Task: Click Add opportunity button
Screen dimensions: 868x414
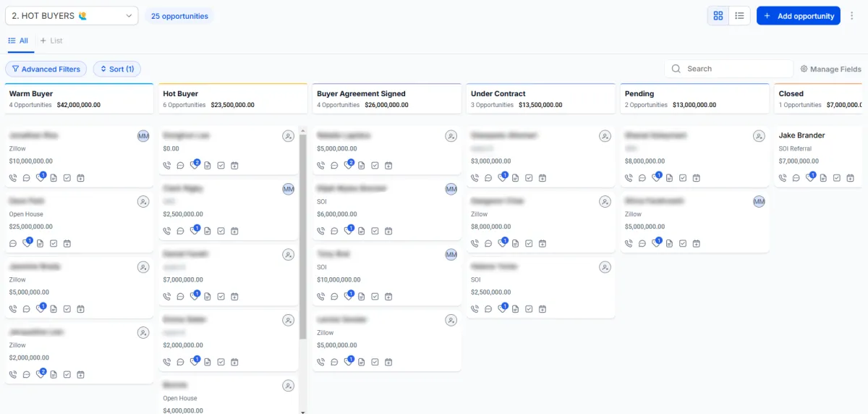Action: pyautogui.click(x=799, y=15)
